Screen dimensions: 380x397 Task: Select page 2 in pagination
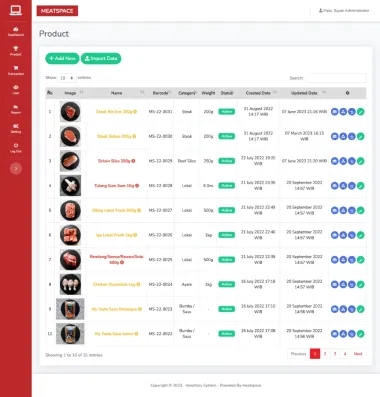pyautogui.click(x=325, y=354)
